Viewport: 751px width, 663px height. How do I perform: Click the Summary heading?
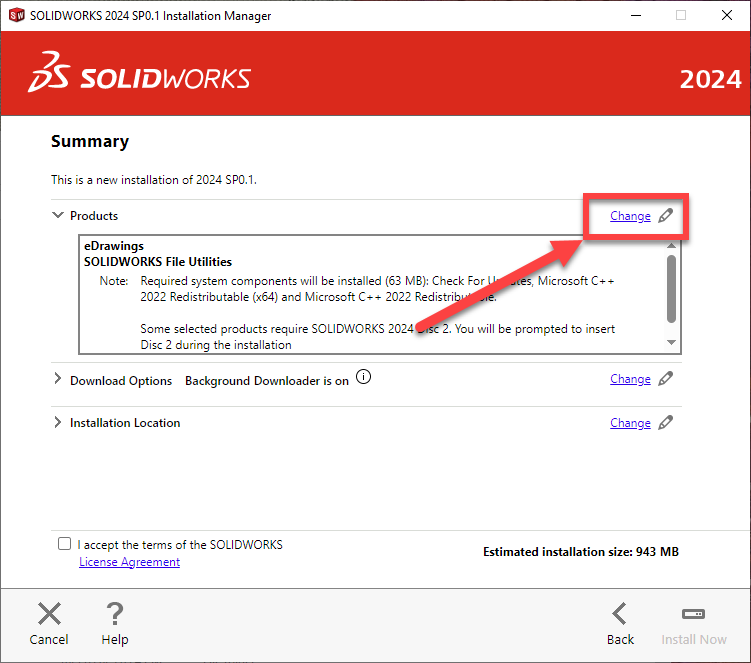(90, 141)
